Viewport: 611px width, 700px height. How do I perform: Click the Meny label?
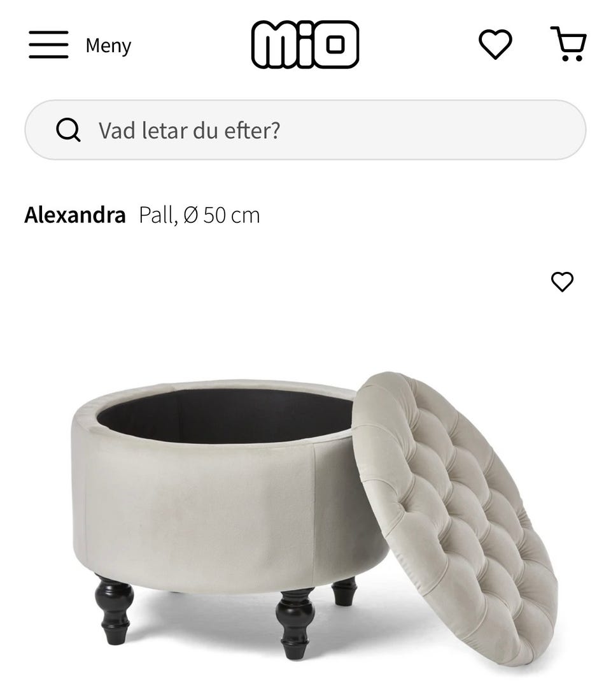108,46
